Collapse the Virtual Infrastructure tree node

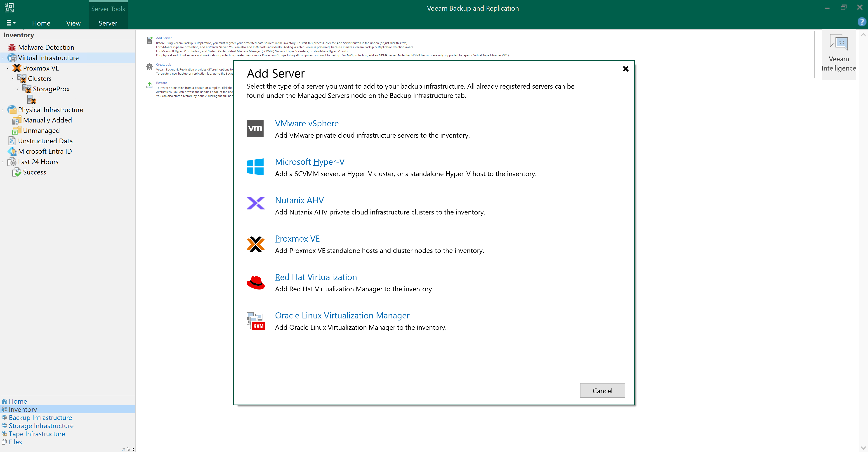(x=3, y=58)
